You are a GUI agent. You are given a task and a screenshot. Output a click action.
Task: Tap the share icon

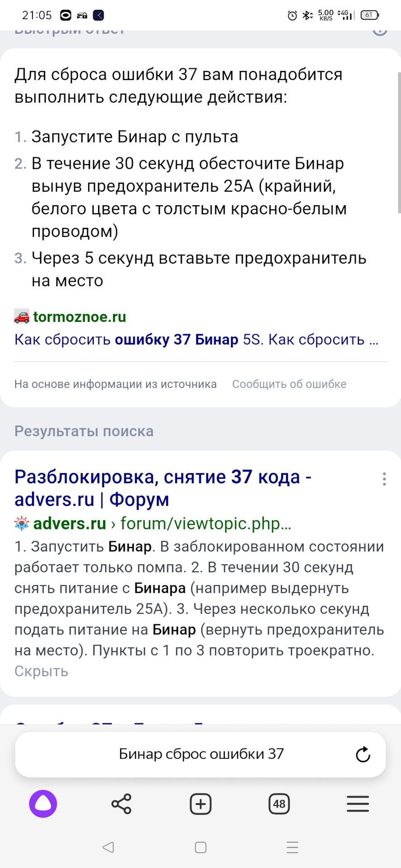click(x=121, y=804)
